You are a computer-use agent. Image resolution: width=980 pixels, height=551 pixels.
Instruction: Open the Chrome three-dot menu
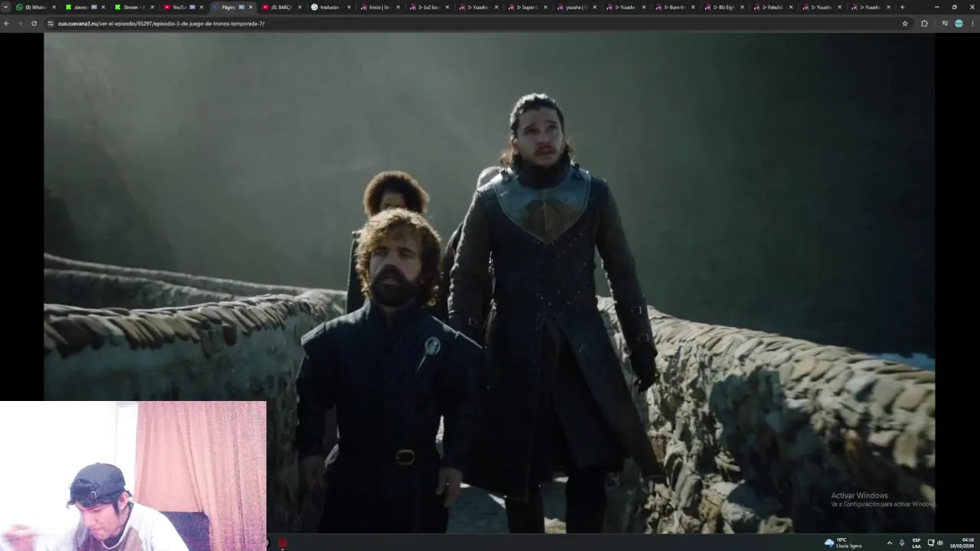click(972, 24)
